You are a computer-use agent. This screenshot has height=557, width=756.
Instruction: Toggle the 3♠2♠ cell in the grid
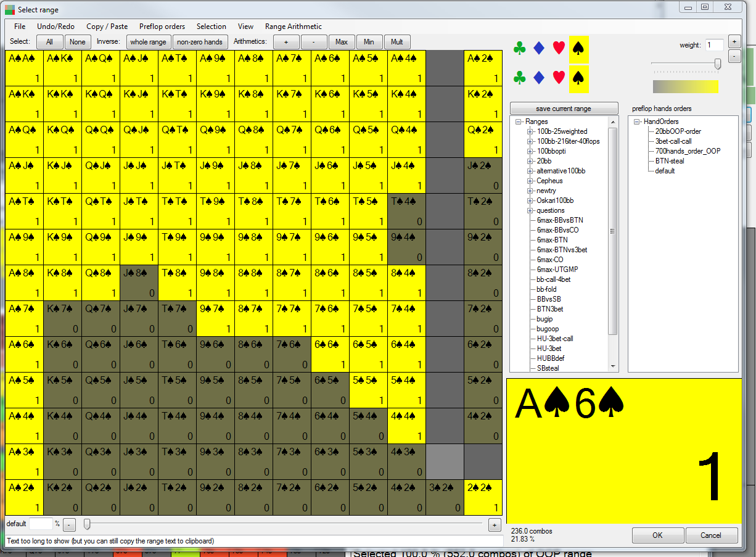pos(445,497)
